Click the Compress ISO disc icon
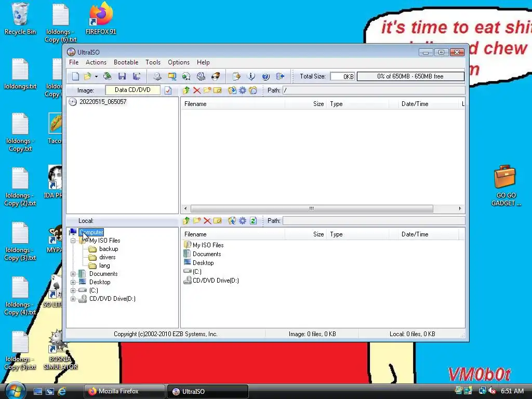 [x=187, y=76]
